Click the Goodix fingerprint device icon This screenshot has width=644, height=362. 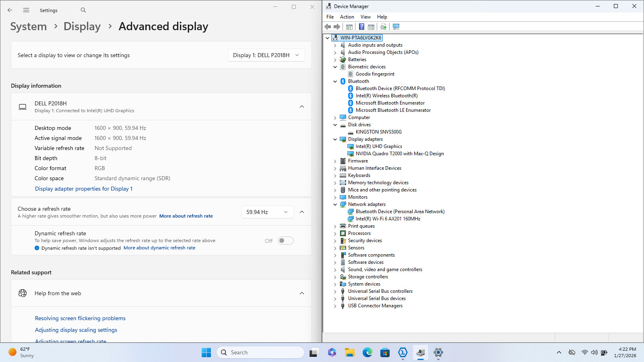click(x=351, y=74)
